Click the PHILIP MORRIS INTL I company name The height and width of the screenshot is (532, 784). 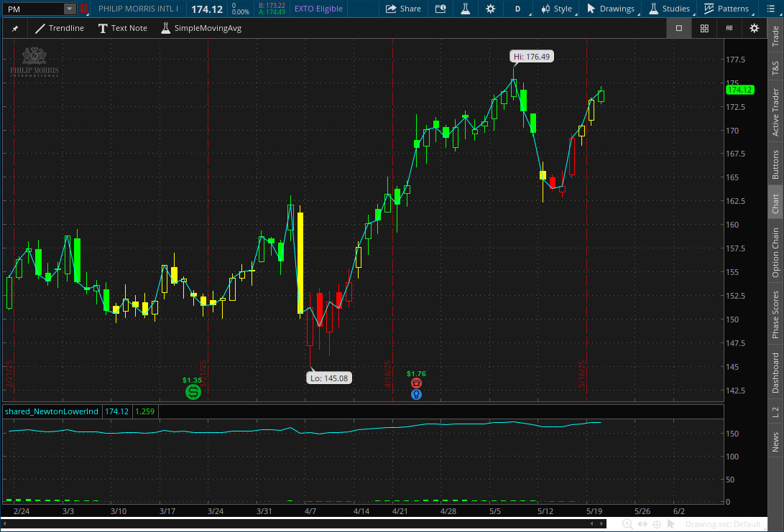pos(138,9)
